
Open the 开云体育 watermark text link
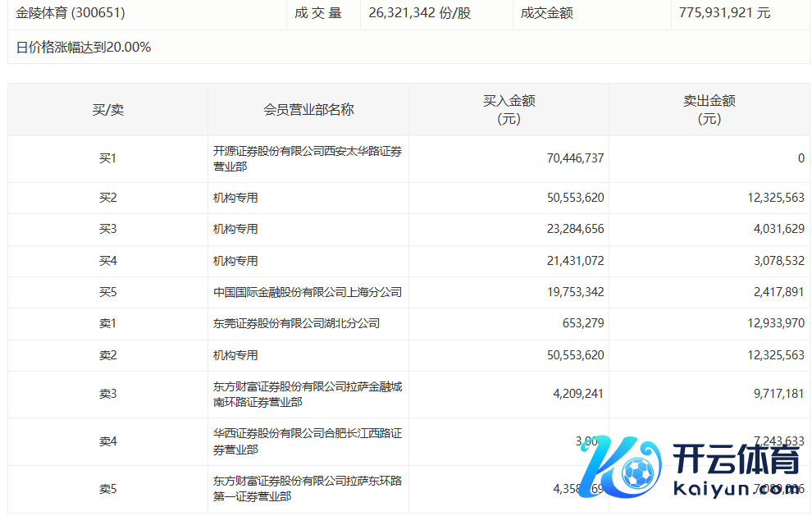click(736, 461)
